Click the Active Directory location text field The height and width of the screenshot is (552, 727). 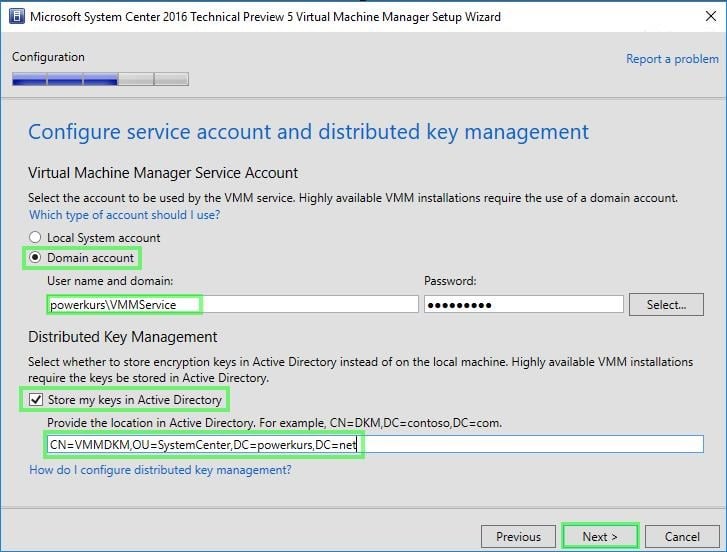[x=375, y=444]
